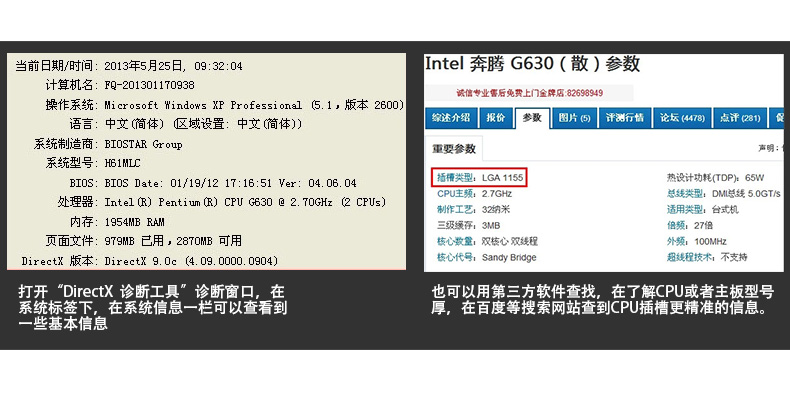Click the 32纳米 process value
790x406 pixels.
(496, 210)
